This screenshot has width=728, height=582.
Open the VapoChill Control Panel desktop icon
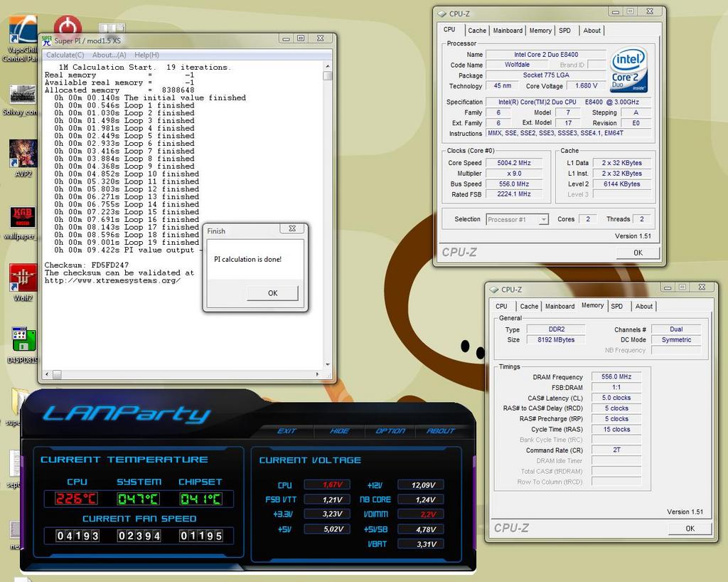click(22, 31)
